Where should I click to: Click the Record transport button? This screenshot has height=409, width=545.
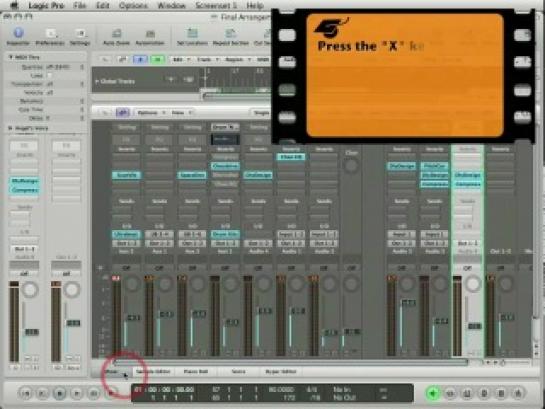coord(111,393)
